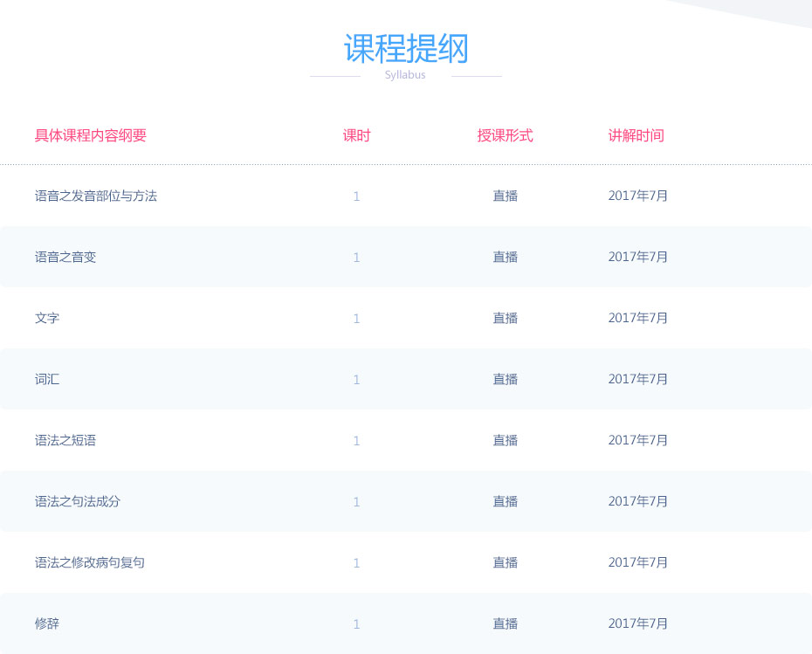Click 直播 in the 修辞 row

506,623
